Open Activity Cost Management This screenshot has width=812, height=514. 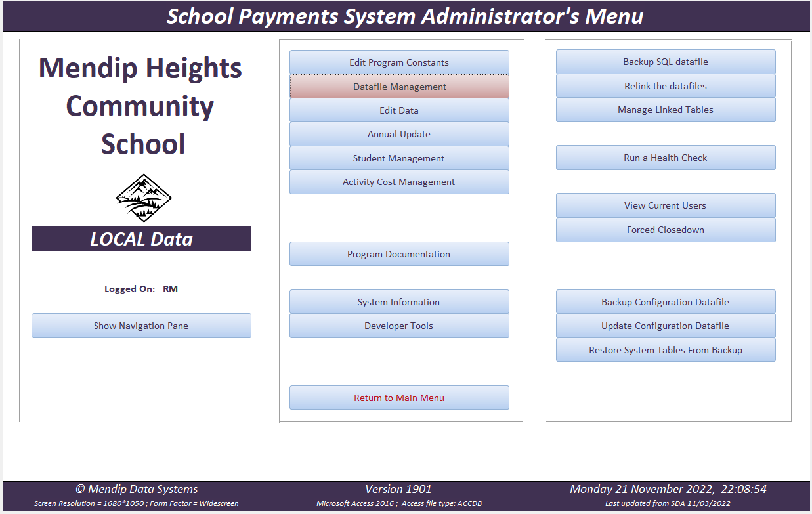pyautogui.click(x=399, y=182)
